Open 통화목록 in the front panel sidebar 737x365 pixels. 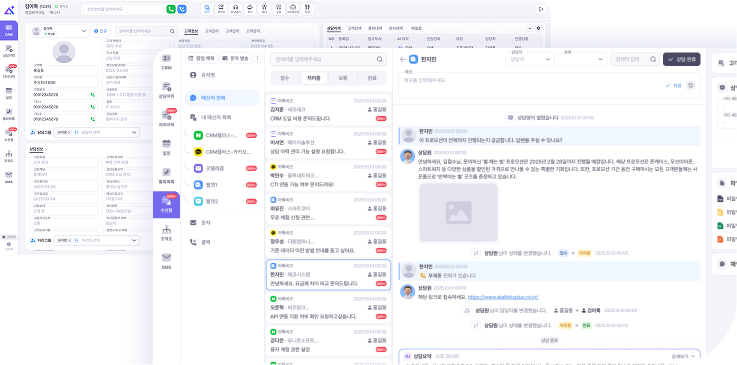coord(166,175)
